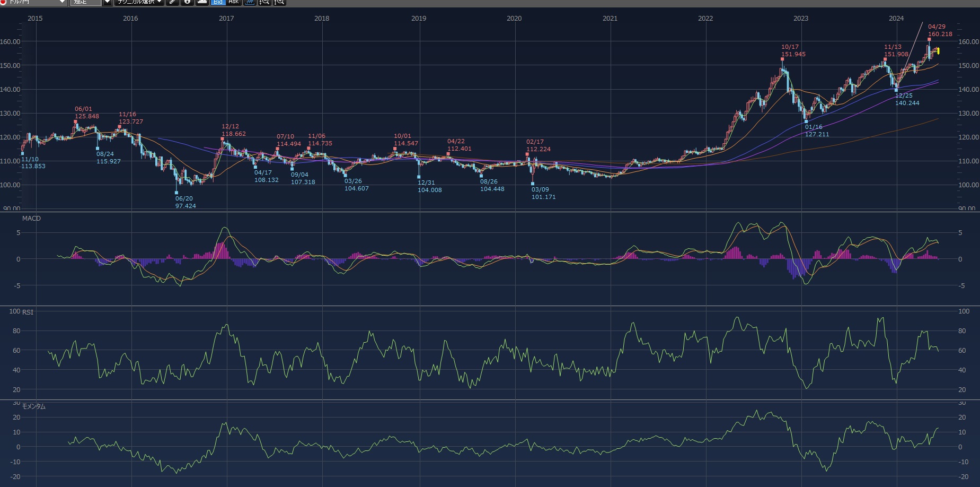Click the 06/20 97.424 low marker
980x487 pixels.
(176, 193)
